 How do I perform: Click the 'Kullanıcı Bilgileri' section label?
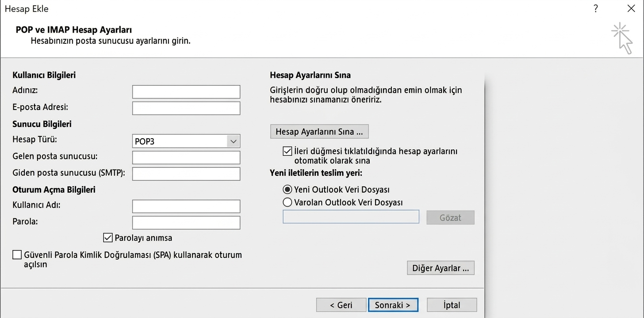pos(44,75)
